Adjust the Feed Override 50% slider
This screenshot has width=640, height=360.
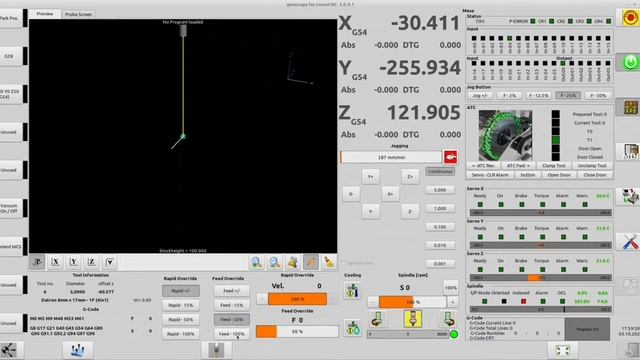pos(297,332)
